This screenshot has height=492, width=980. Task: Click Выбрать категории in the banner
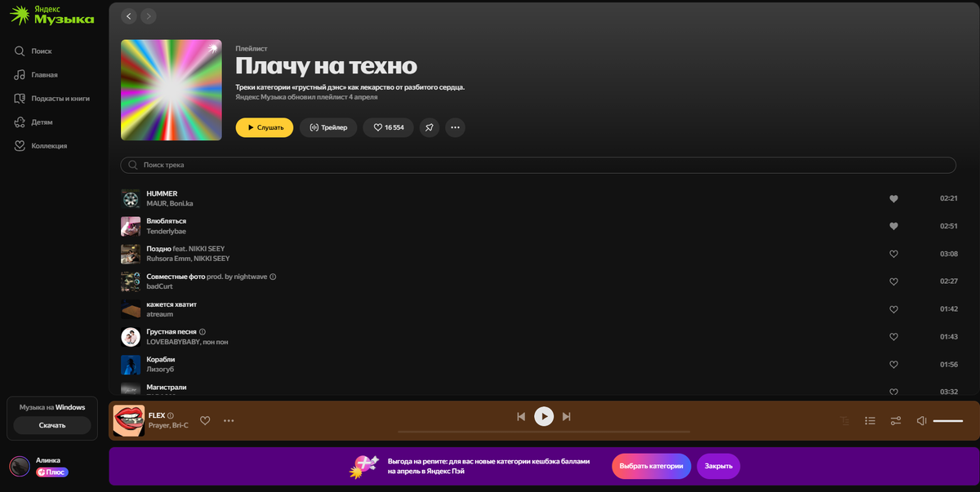coord(651,466)
